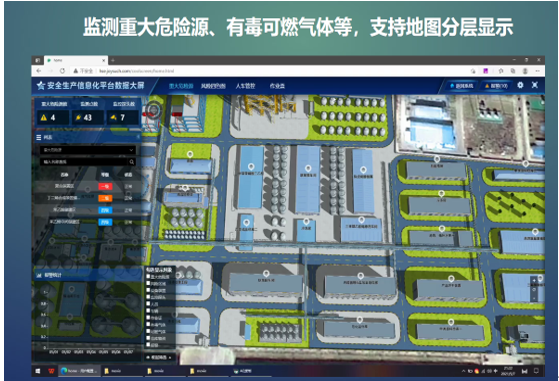Expand the base map switch option below checkboxes
Screen dimensions: 559x381
click(159, 357)
